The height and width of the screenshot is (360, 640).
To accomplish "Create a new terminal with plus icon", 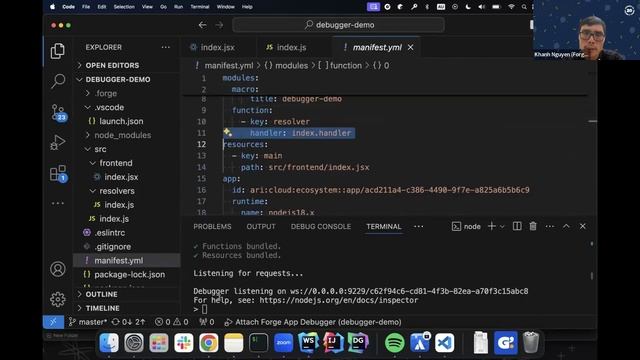I will pos(491,226).
